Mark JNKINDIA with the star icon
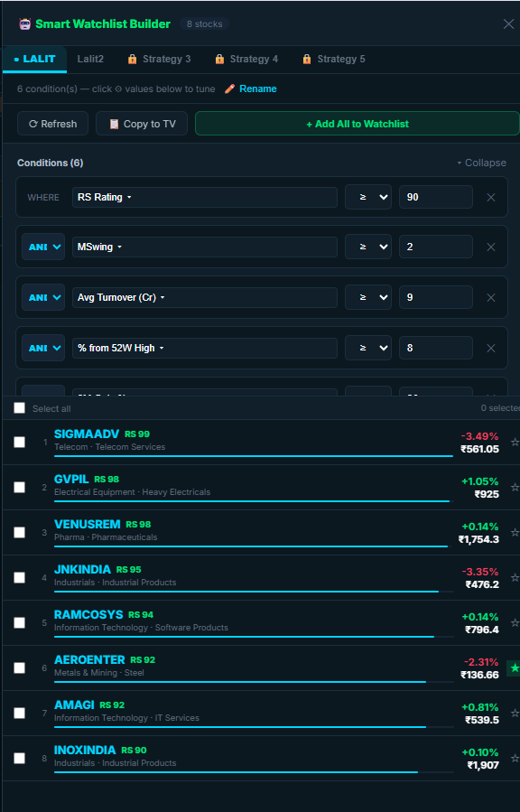 (x=515, y=577)
